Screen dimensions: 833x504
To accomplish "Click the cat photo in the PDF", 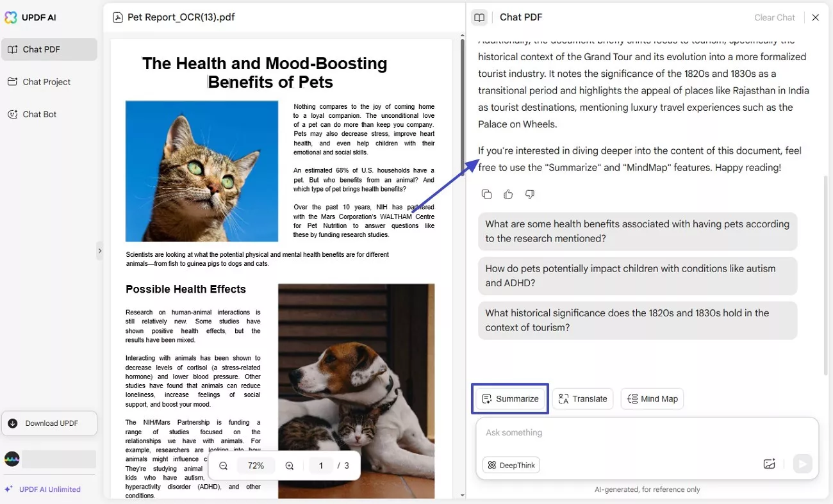I will [202, 171].
